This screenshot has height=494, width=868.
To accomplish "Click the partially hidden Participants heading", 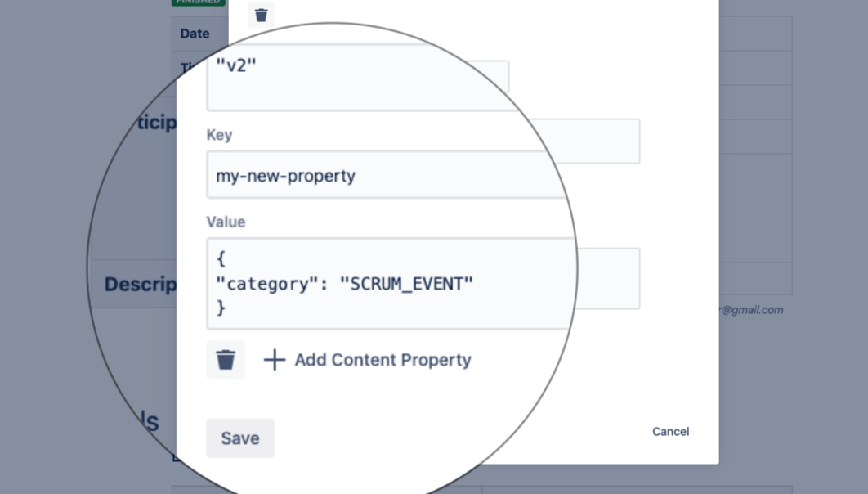I will click(x=155, y=123).
